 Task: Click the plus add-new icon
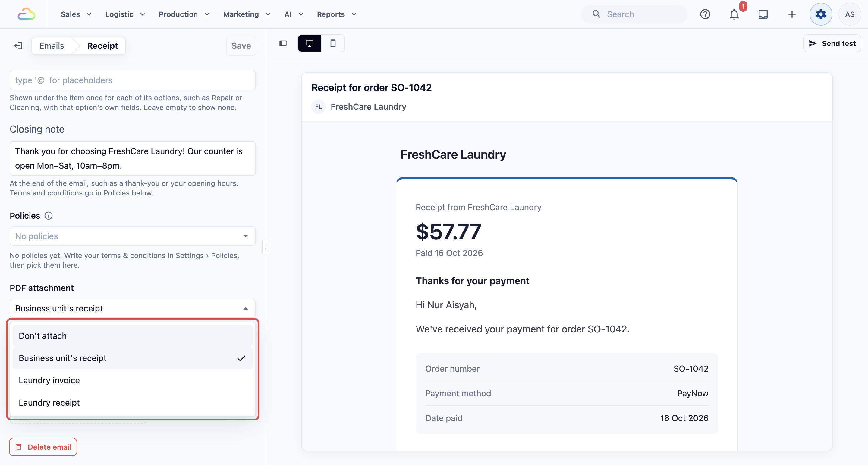point(792,14)
